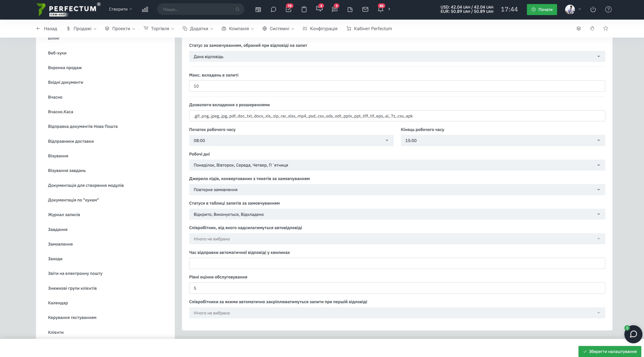Expand more top bar icons arrow
Viewport: 644px width, 357px height.
tap(389, 9)
